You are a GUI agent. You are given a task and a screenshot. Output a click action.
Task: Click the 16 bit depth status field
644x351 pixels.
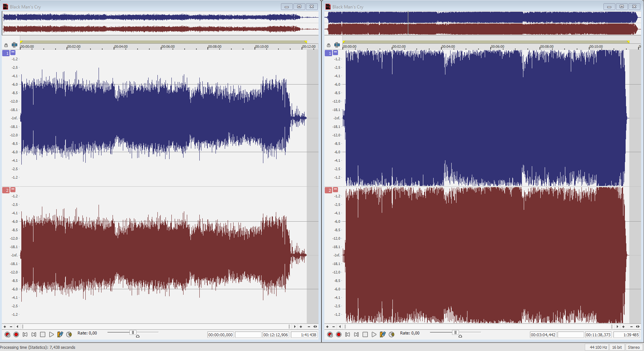pyautogui.click(x=617, y=347)
